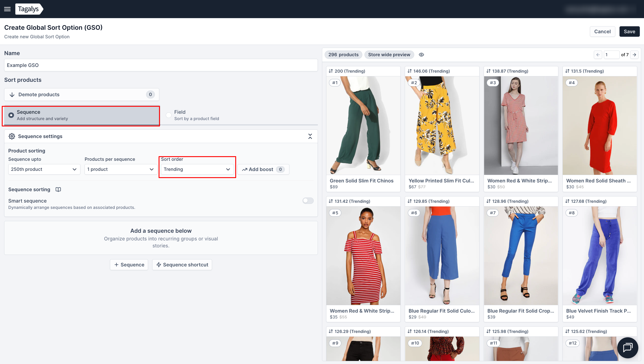Click the Save button
644x364 pixels.
[x=629, y=31]
